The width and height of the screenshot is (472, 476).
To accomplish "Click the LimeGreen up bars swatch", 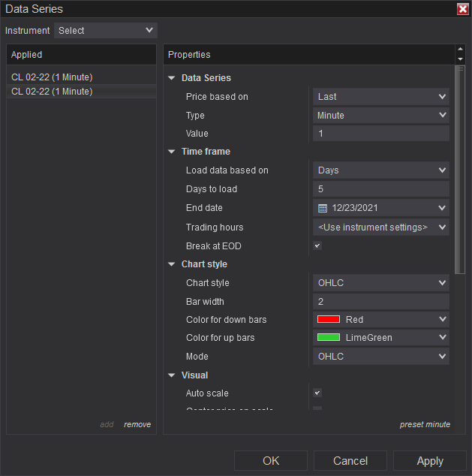I will [x=329, y=338].
